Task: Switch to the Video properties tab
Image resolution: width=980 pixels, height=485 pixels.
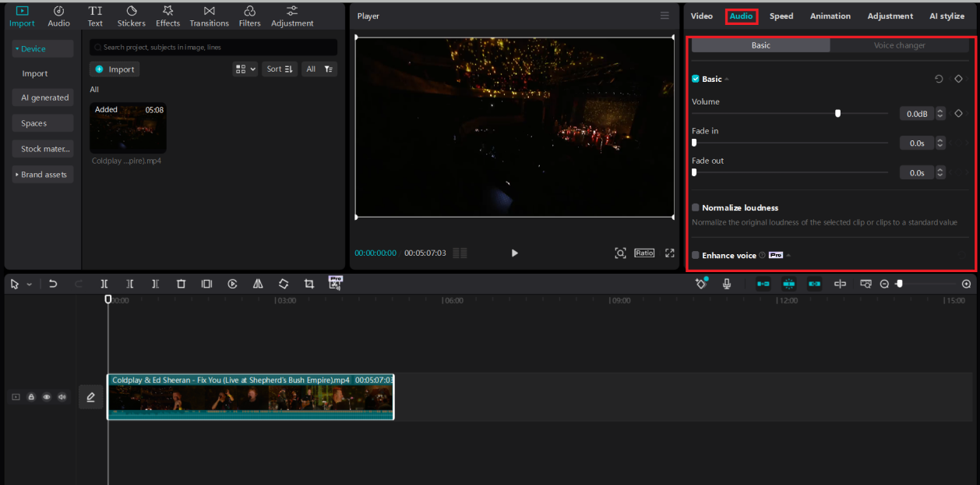Action: tap(701, 16)
